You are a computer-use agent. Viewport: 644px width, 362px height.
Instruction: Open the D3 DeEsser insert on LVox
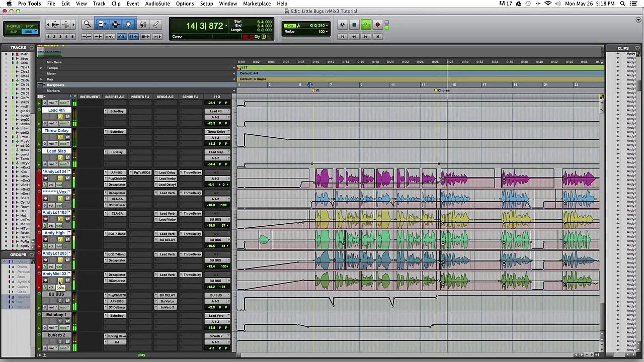pyautogui.click(x=116, y=205)
